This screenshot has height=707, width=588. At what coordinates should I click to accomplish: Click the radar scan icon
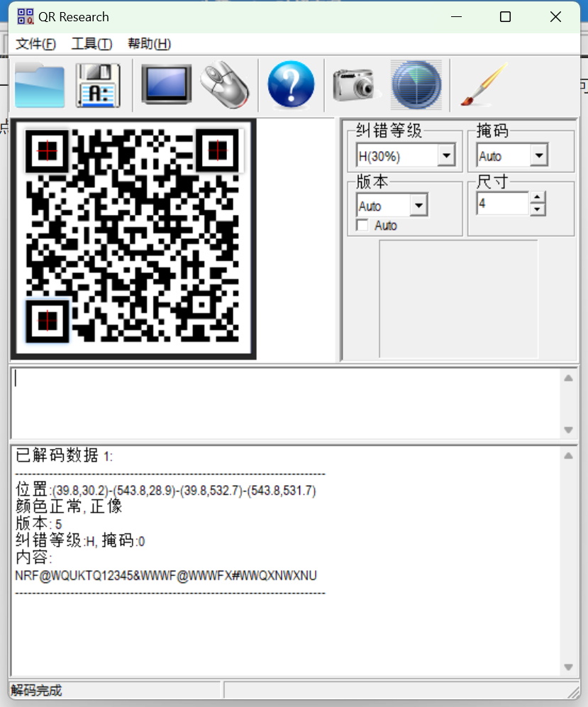[416, 85]
